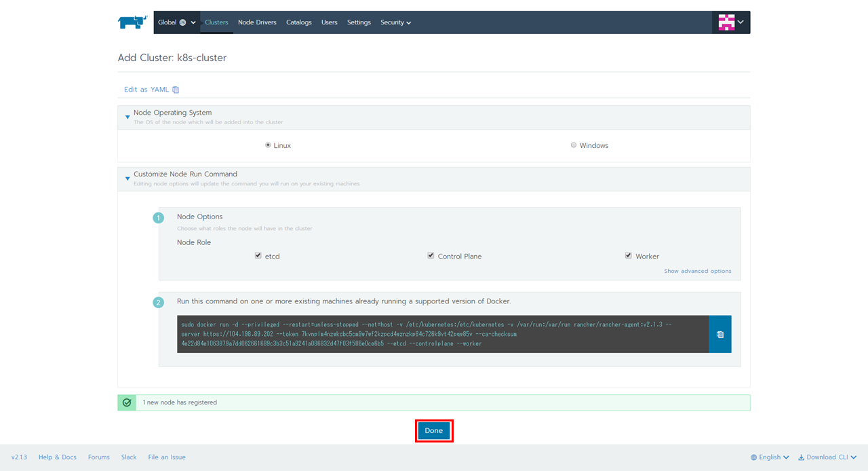This screenshot has height=471, width=868.
Task: Toggle the Control Plane checkbox
Action: click(x=431, y=256)
